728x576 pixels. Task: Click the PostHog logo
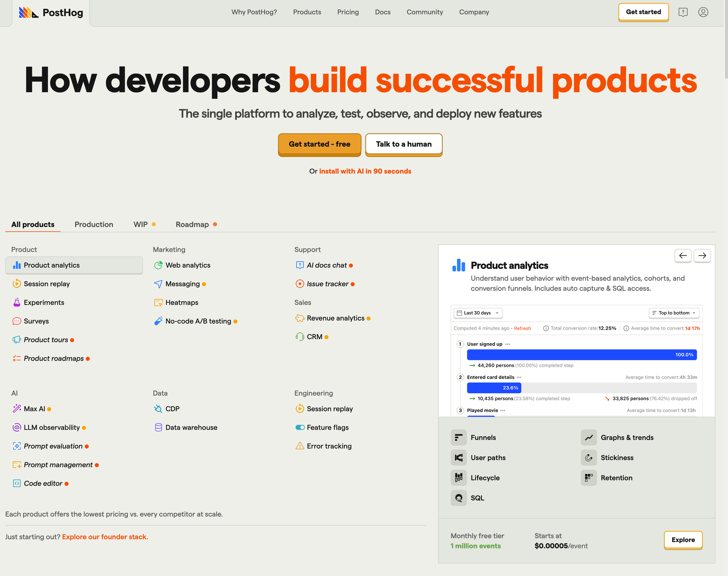pyautogui.click(x=51, y=13)
